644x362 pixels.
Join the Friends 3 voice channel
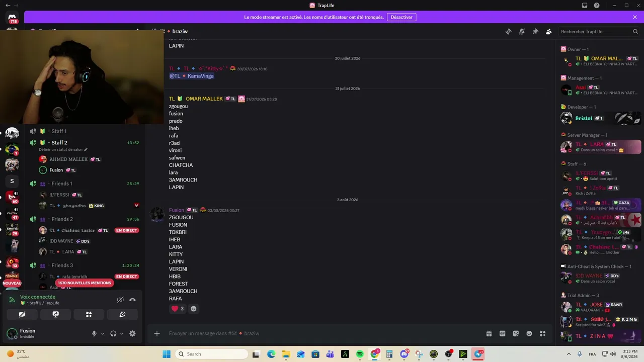coord(84,265)
